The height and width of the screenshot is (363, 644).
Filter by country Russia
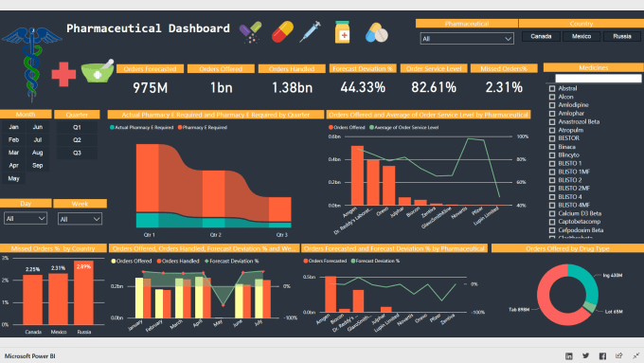pos(622,37)
